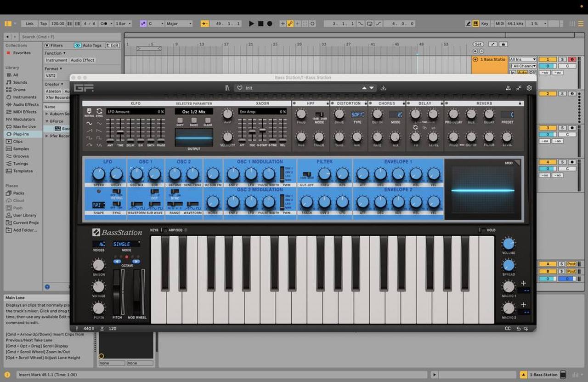The height and width of the screenshot is (382, 588).
Task: Open Audio Effects in the browser sidebar
Action: (x=25, y=104)
